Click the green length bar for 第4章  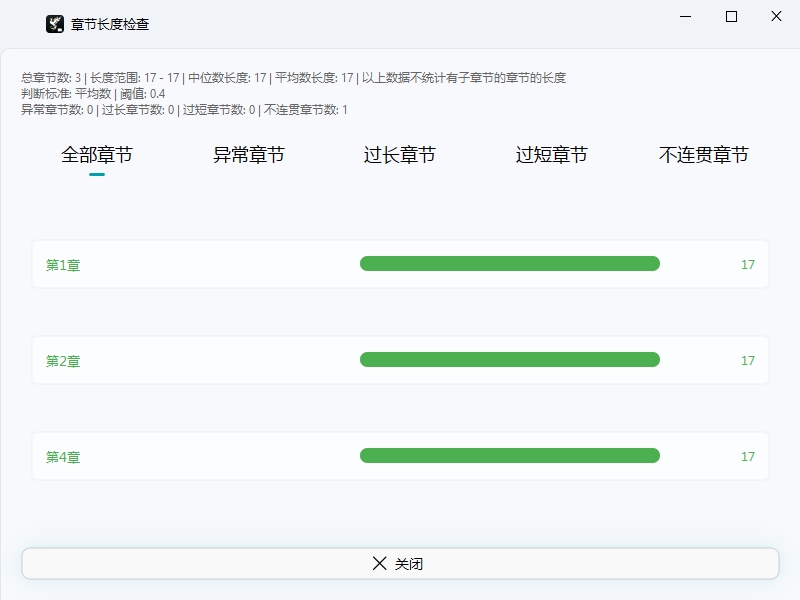(x=510, y=456)
